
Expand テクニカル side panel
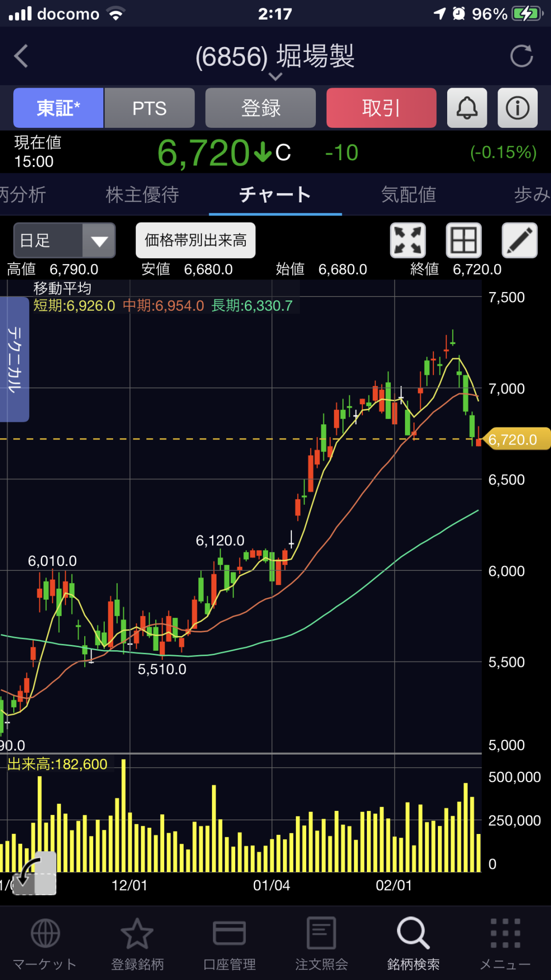pyautogui.click(x=14, y=359)
